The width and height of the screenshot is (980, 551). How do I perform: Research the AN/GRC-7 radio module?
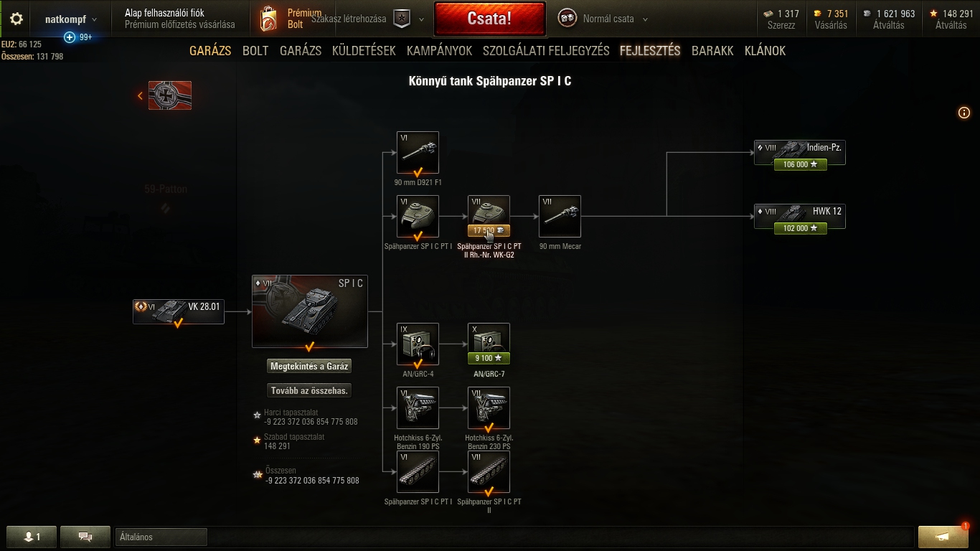pos(489,344)
